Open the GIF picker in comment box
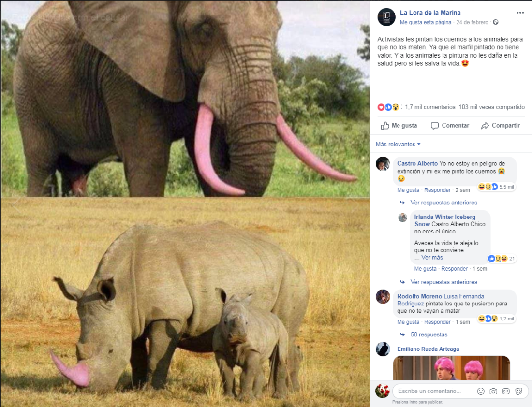Image resolution: width=532 pixels, height=407 pixels. [x=506, y=391]
